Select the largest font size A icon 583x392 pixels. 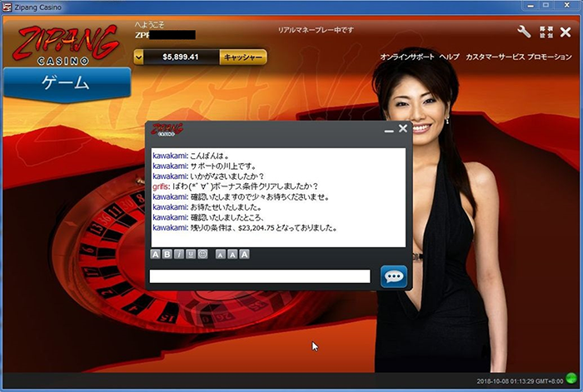[x=244, y=254]
